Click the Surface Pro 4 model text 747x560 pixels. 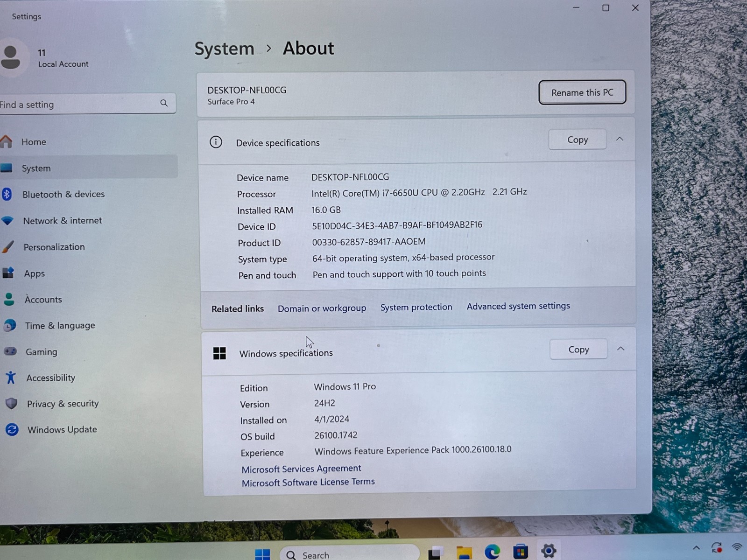click(231, 102)
